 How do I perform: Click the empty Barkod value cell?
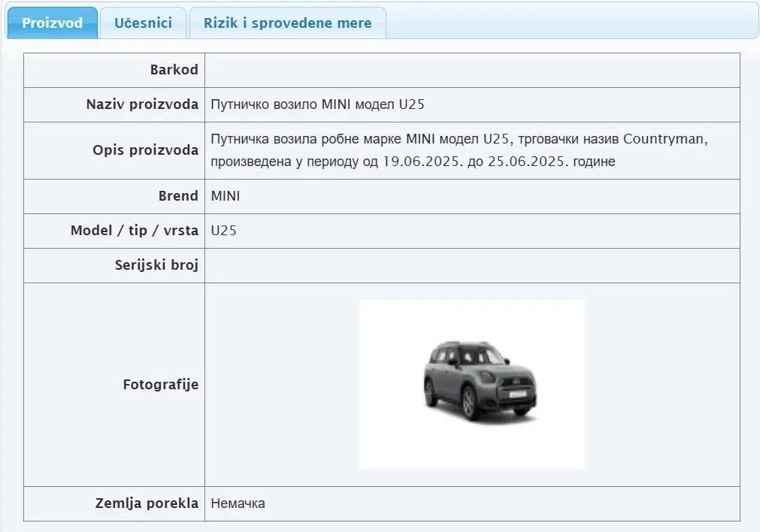tap(471, 70)
